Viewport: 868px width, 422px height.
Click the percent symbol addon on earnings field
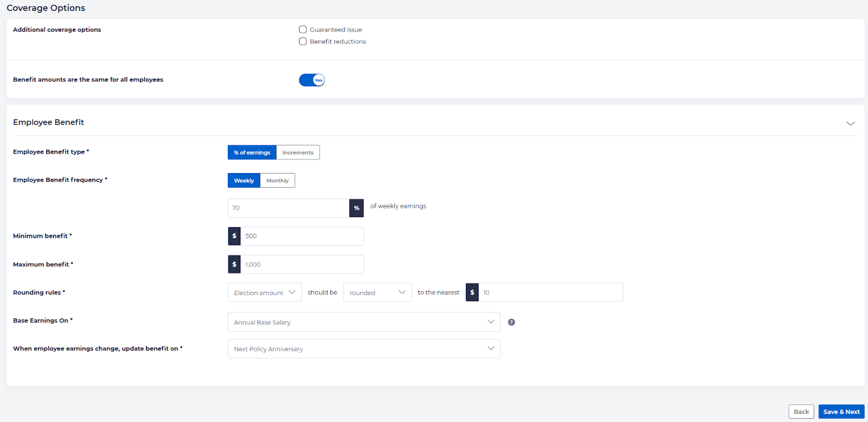tap(356, 208)
